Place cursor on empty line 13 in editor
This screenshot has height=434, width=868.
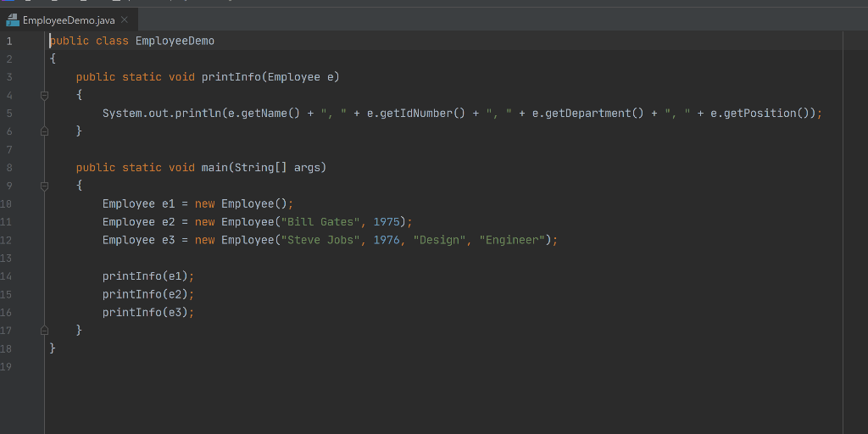tap(442, 258)
